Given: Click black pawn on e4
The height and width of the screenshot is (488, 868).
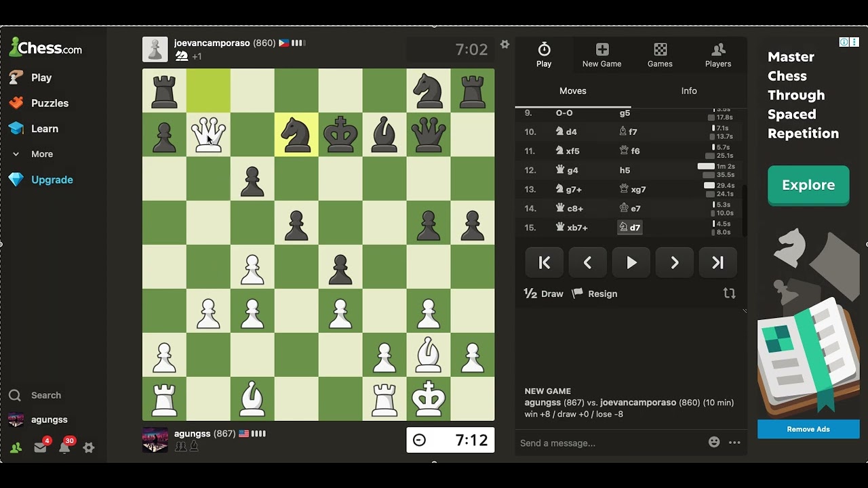Looking at the screenshot, I should [x=340, y=266].
